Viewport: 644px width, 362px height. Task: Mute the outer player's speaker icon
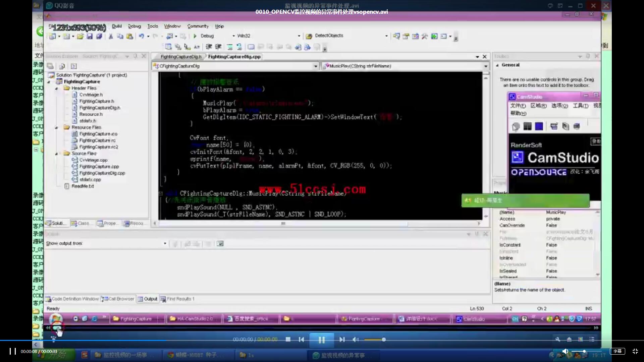pyautogui.click(x=565, y=351)
